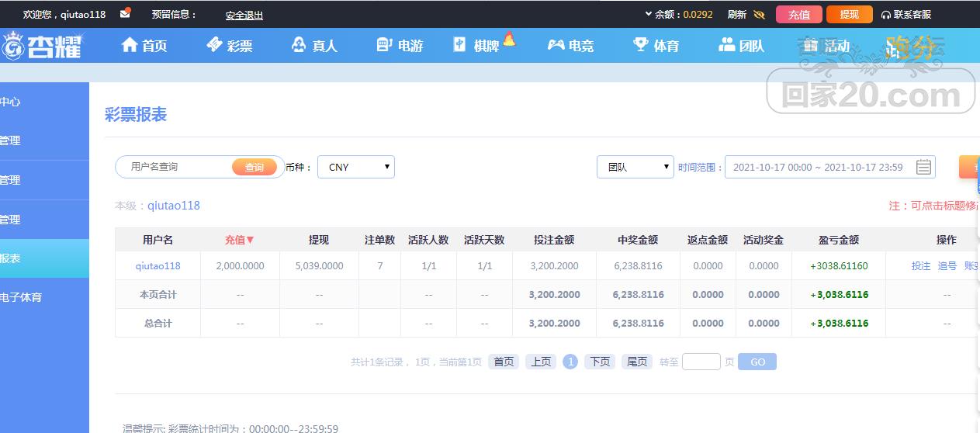Image resolution: width=980 pixels, height=433 pixels.
Task: Click the 安全退出 logout link
Action: [244, 15]
